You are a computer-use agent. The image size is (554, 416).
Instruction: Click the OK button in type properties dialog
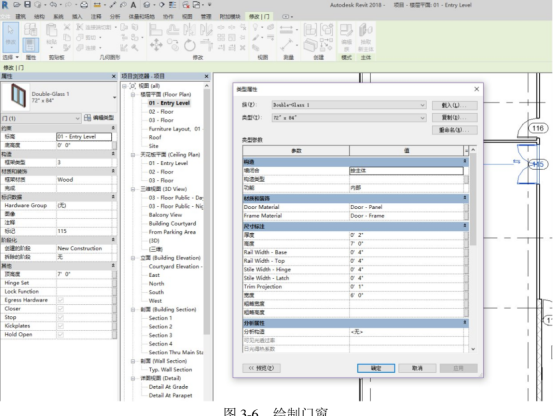pos(376,368)
